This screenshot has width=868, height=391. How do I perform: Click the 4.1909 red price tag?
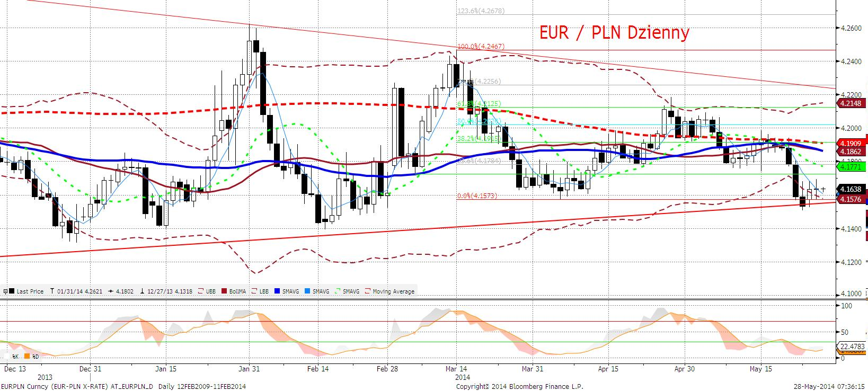(x=850, y=143)
